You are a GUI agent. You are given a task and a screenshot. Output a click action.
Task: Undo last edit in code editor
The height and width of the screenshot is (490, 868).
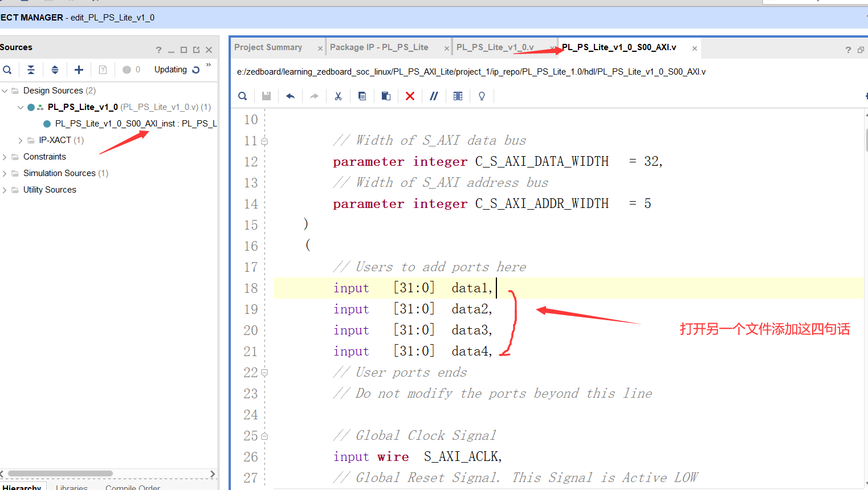(290, 96)
